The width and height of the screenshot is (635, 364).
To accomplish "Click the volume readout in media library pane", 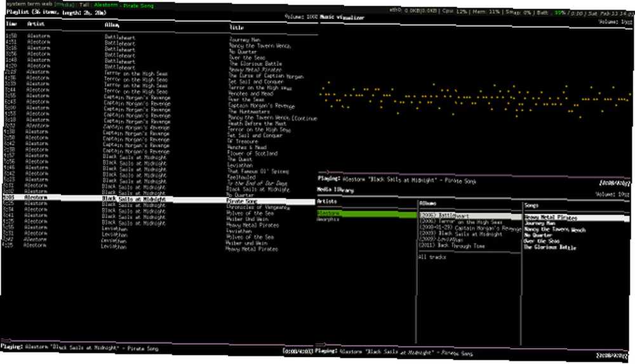I will pyautogui.click(x=612, y=194).
